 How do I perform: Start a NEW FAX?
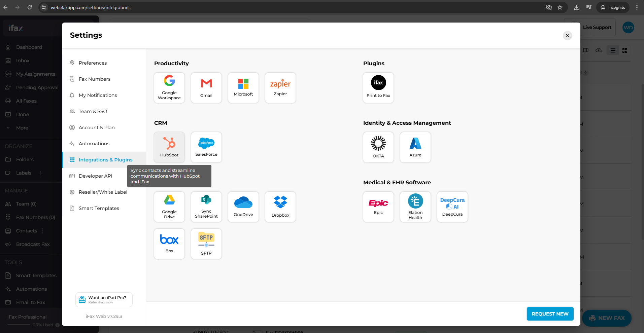click(606, 318)
